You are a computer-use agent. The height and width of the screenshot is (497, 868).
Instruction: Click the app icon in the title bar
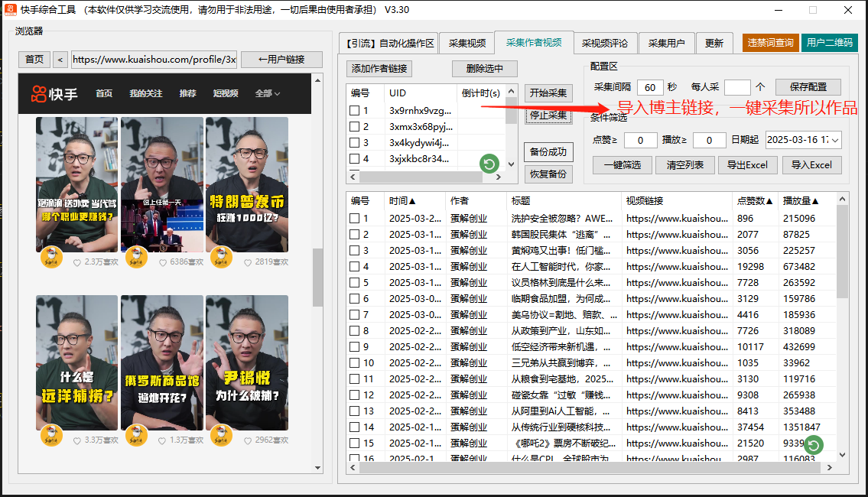10,10
